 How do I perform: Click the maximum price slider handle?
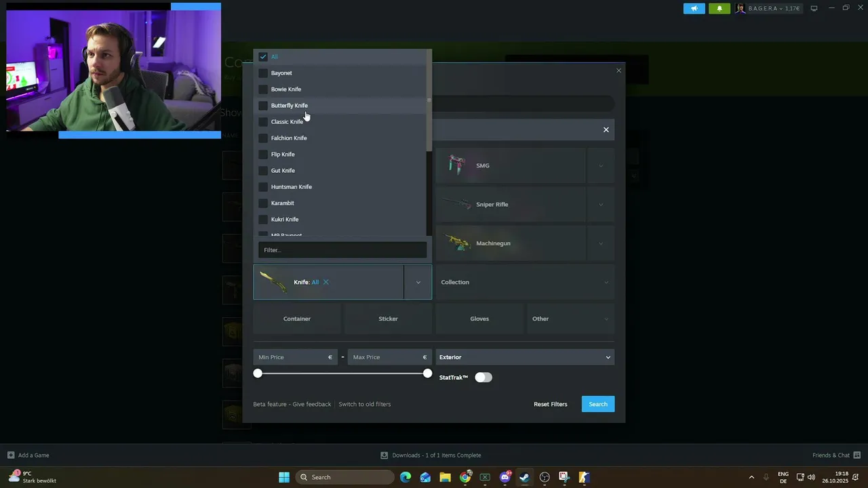click(x=427, y=373)
